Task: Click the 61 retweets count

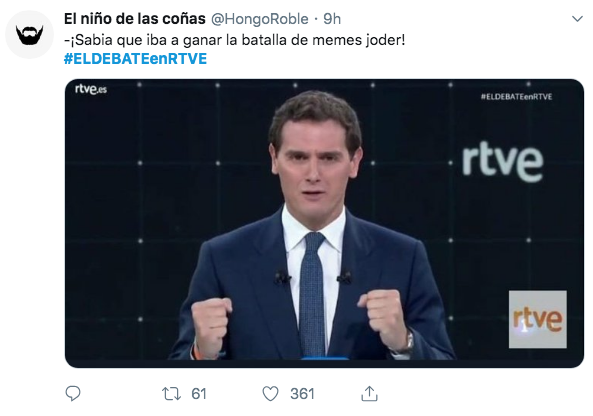Action: click(199, 394)
